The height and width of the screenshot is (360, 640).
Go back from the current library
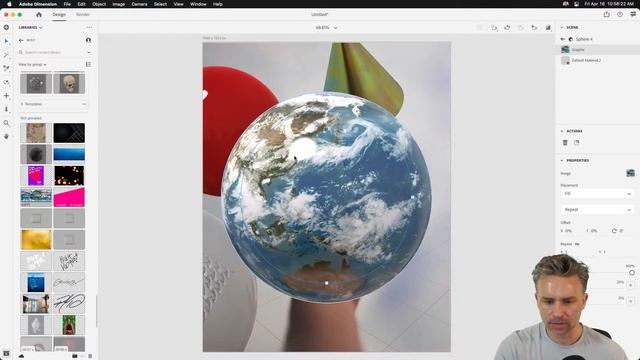[x=21, y=40]
